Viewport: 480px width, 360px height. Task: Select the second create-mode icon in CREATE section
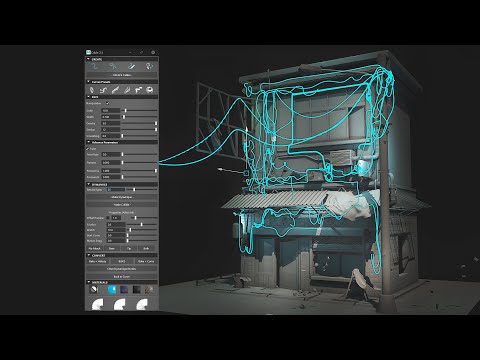pos(113,67)
